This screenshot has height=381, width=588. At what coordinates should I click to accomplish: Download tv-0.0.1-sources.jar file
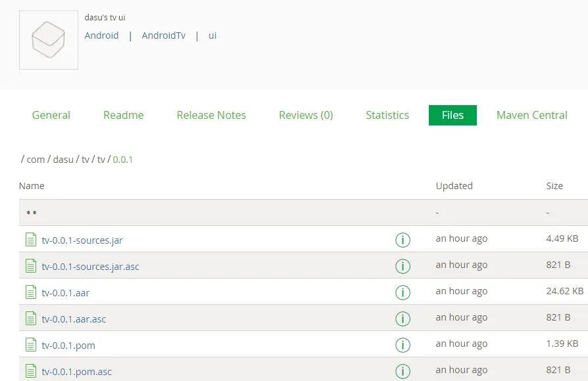pyautogui.click(x=82, y=240)
